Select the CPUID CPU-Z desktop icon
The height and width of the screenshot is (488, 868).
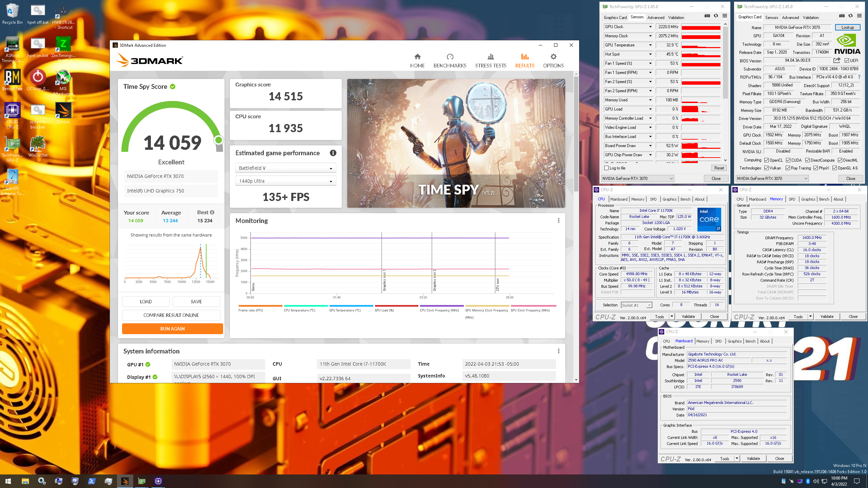pyautogui.click(x=12, y=116)
